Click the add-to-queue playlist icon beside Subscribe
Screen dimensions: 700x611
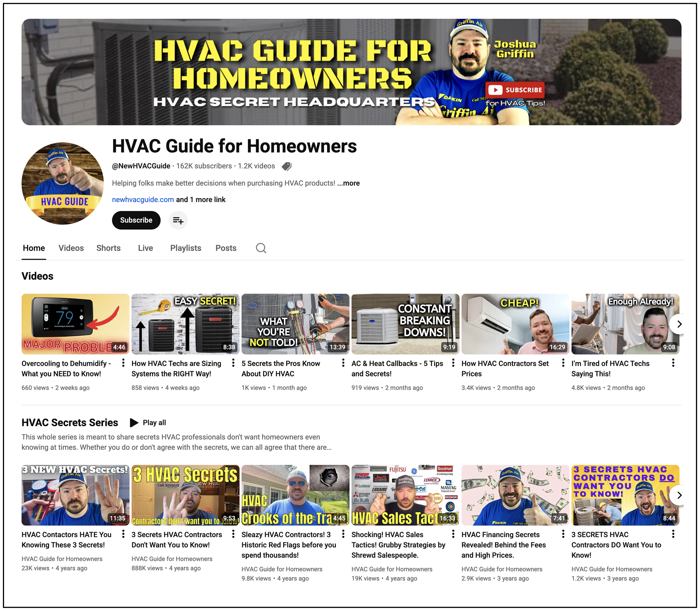click(x=178, y=220)
